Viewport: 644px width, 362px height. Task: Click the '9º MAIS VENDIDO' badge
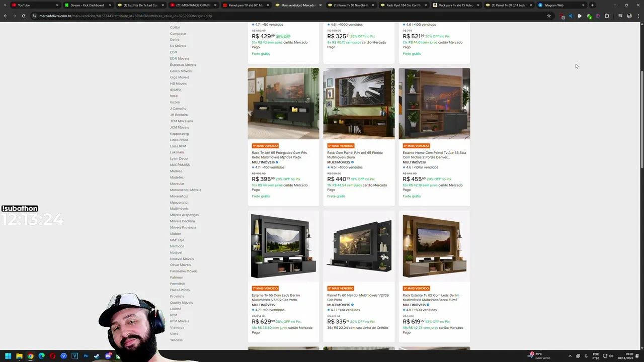pos(416,289)
